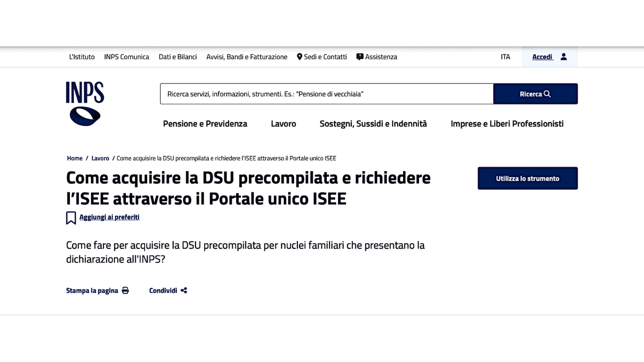Go to Home breadcrumb
644x362 pixels.
click(74, 158)
